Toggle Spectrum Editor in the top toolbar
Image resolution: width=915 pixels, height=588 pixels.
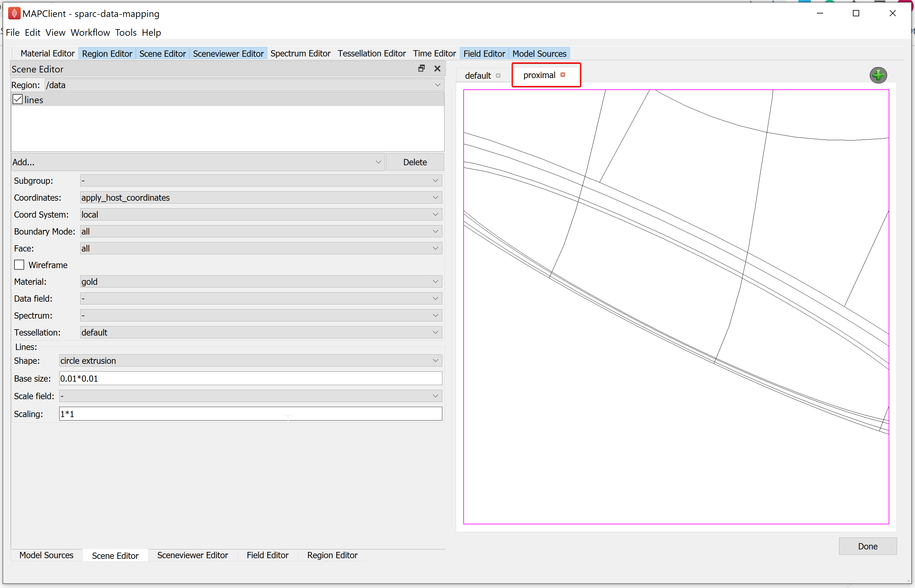pyautogui.click(x=300, y=53)
